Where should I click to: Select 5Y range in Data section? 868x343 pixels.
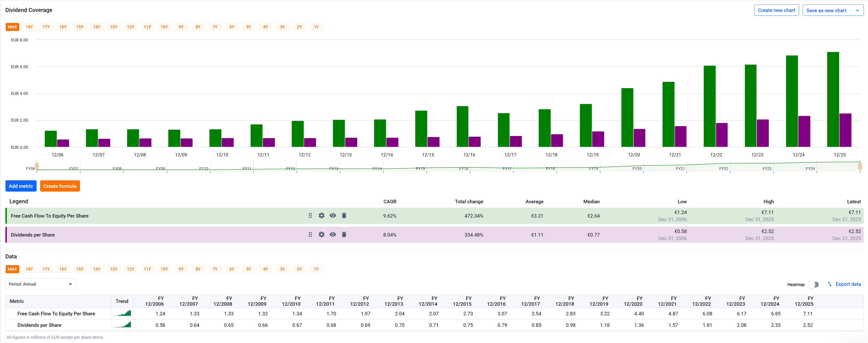[249, 269]
